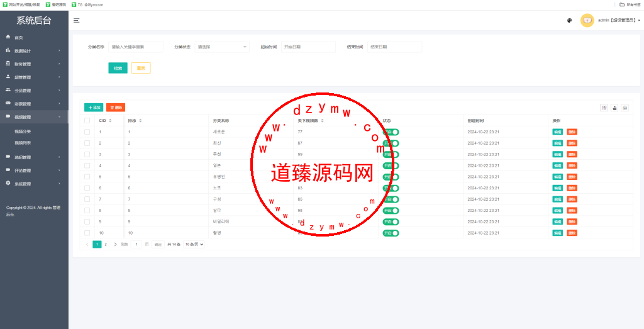The height and width of the screenshot is (329, 644).
Task: Click the 重置 reset button
Action: (141, 68)
